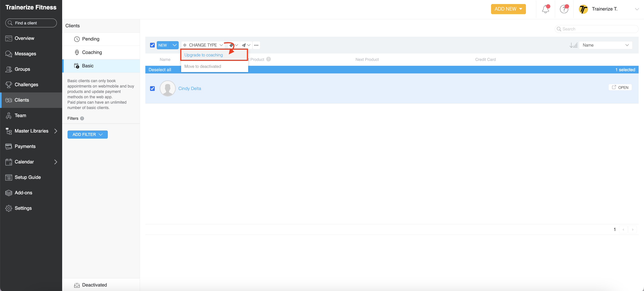Image resolution: width=644 pixels, height=291 pixels.
Task: Click the Credit Card column header
Action: tap(485, 59)
